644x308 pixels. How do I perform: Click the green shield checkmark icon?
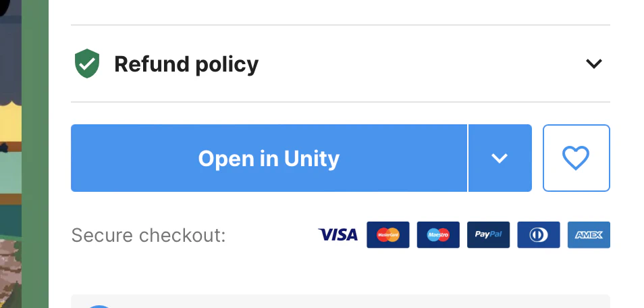[x=86, y=64]
